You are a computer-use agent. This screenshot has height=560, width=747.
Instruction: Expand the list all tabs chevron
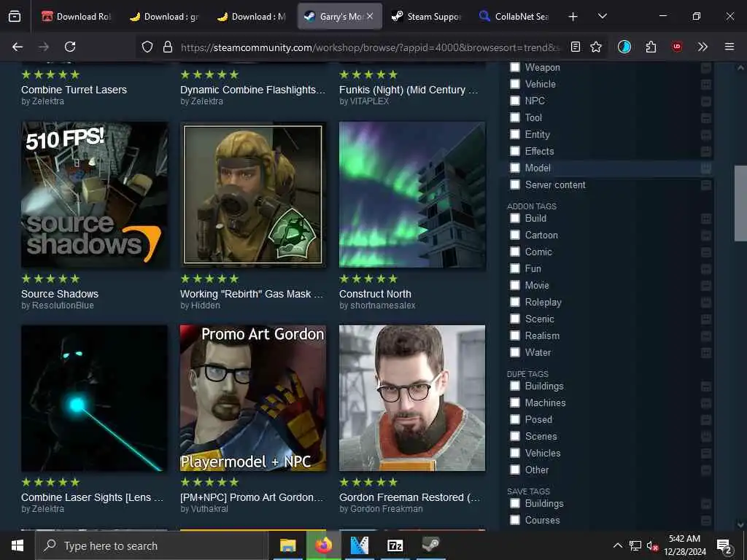(x=602, y=16)
